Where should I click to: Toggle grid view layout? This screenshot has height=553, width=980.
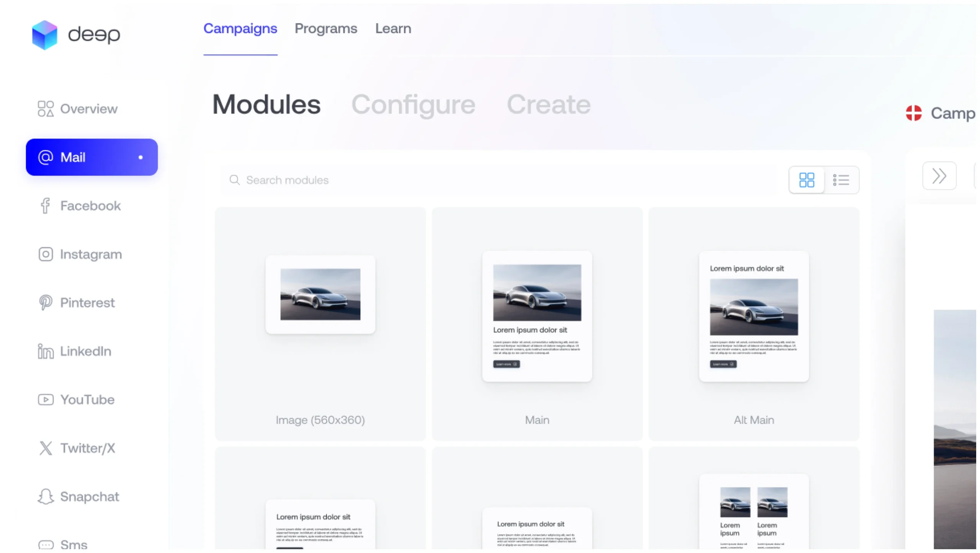(806, 179)
